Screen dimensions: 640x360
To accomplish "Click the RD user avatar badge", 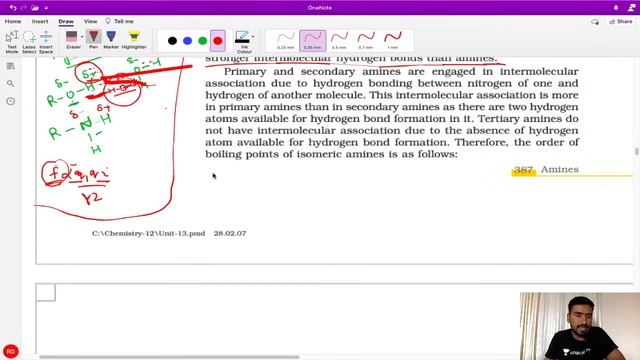I will tap(11, 351).
